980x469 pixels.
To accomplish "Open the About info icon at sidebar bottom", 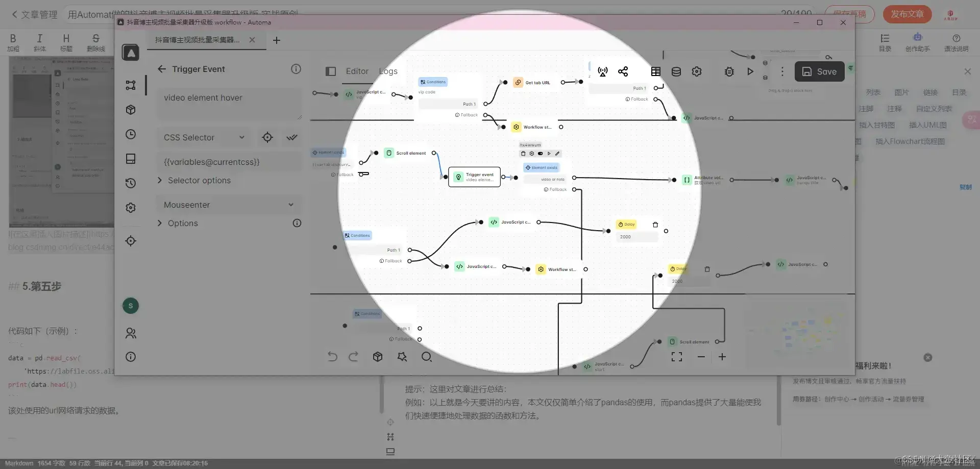I will 131,357.
